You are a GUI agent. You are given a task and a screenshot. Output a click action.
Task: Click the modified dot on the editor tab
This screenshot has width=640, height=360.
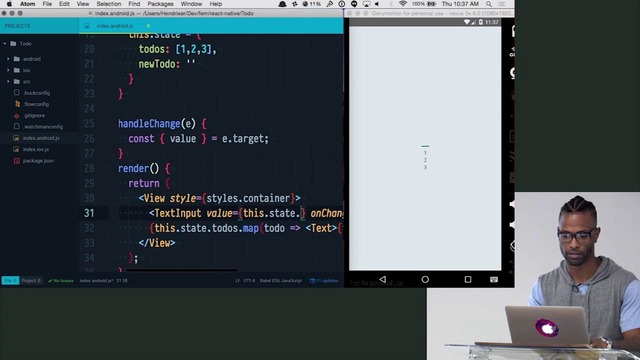point(148,26)
